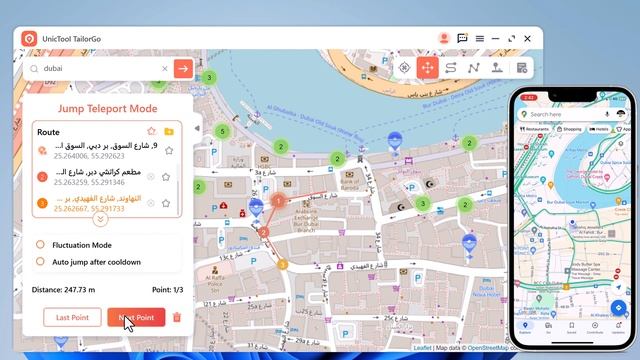Click the Point: 1/3 counter
Image resolution: width=640 pixels, height=360 pixels.
click(167, 290)
